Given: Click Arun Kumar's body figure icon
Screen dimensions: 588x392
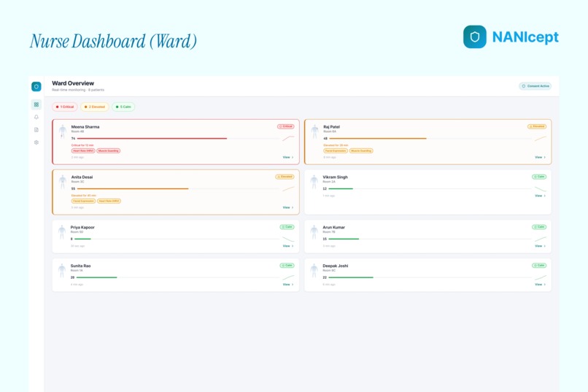Looking at the screenshot, I should point(314,232).
